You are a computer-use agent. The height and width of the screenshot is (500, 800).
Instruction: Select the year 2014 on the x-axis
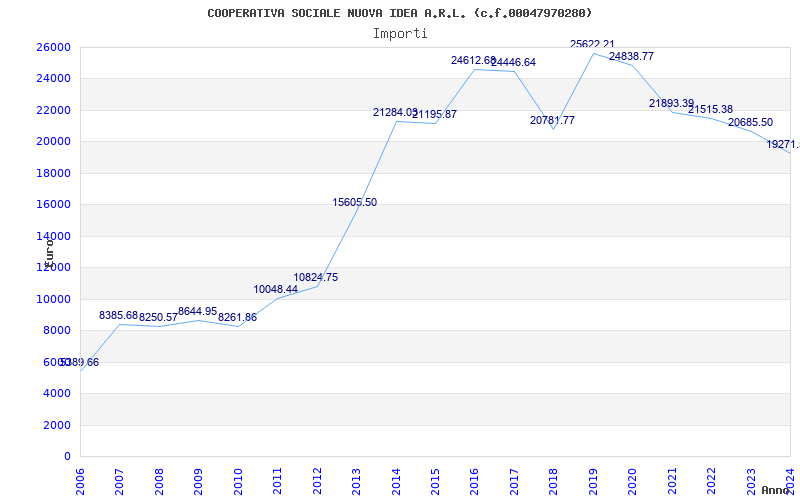[x=396, y=481]
